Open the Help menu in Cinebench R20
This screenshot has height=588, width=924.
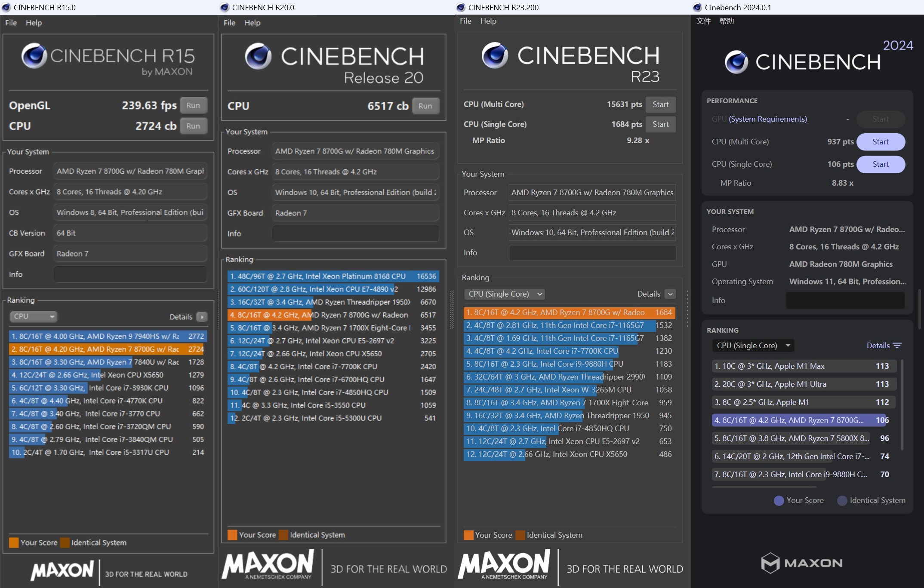pyautogui.click(x=252, y=23)
